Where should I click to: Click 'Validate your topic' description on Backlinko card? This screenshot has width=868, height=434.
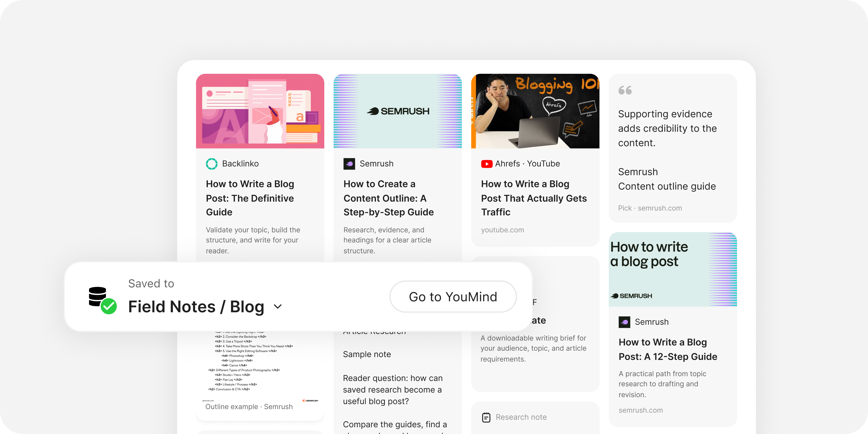[x=253, y=240]
